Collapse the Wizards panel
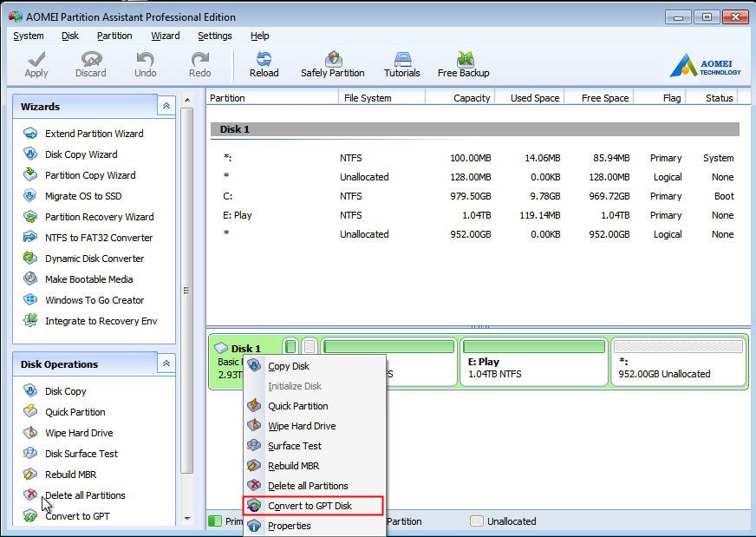This screenshot has width=756, height=537. pos(166,106)
